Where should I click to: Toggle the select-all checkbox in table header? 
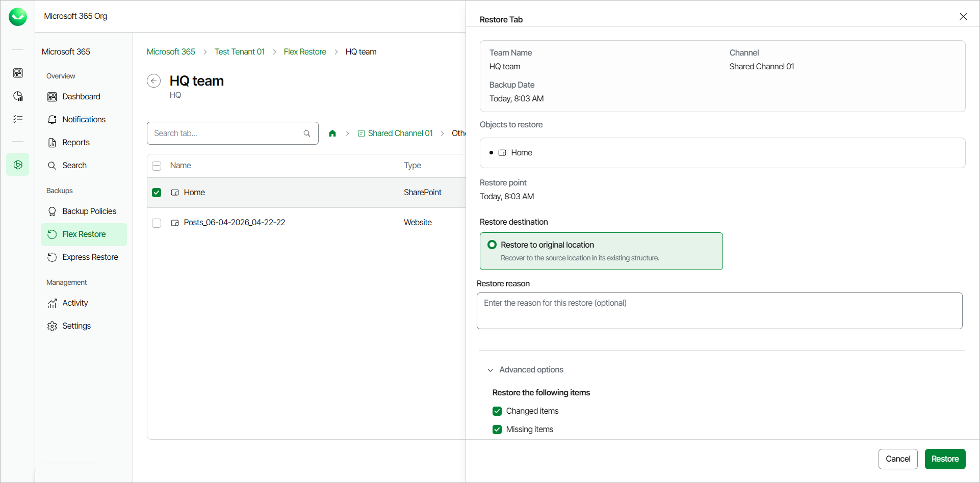(x=157, y=166)
